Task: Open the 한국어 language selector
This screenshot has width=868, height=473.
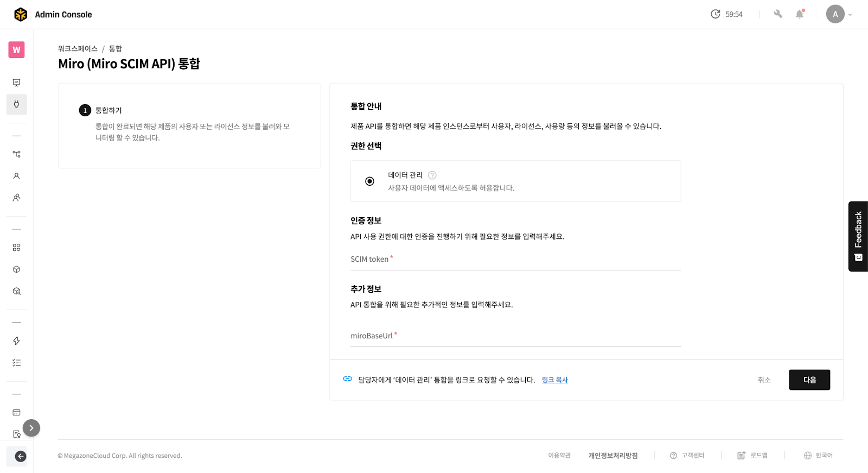Action: pos(818,456)
